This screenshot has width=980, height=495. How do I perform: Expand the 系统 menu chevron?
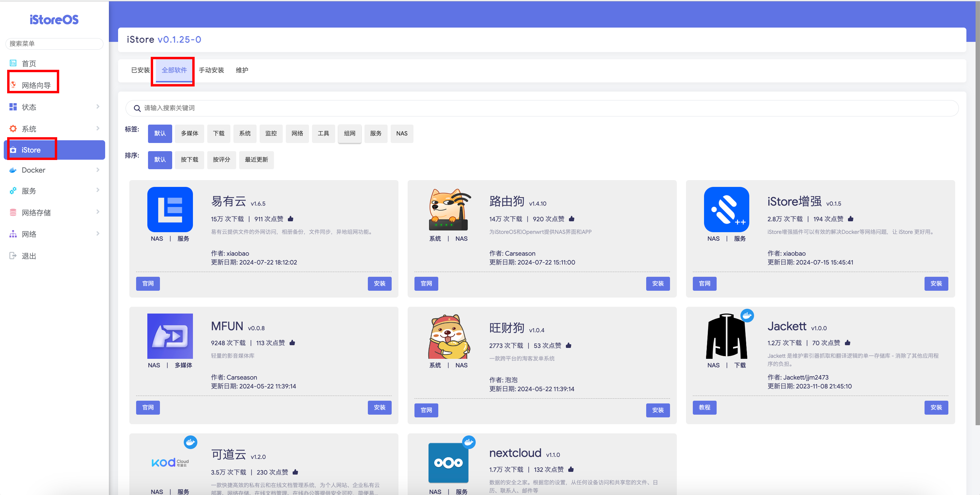tap(98, 128)
